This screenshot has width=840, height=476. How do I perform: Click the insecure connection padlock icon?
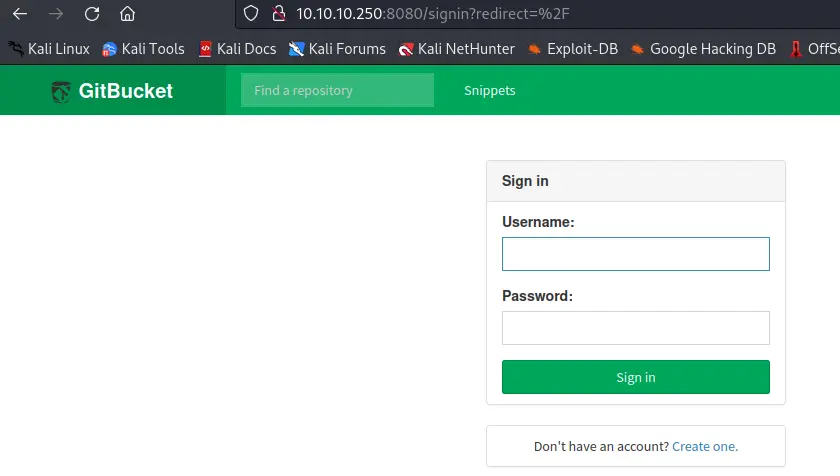coord(279,13)
